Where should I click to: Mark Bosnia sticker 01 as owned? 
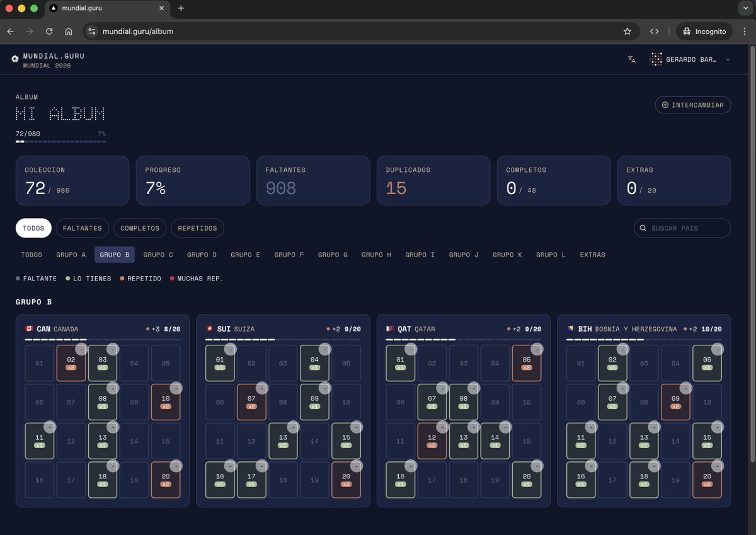[581, 363]
